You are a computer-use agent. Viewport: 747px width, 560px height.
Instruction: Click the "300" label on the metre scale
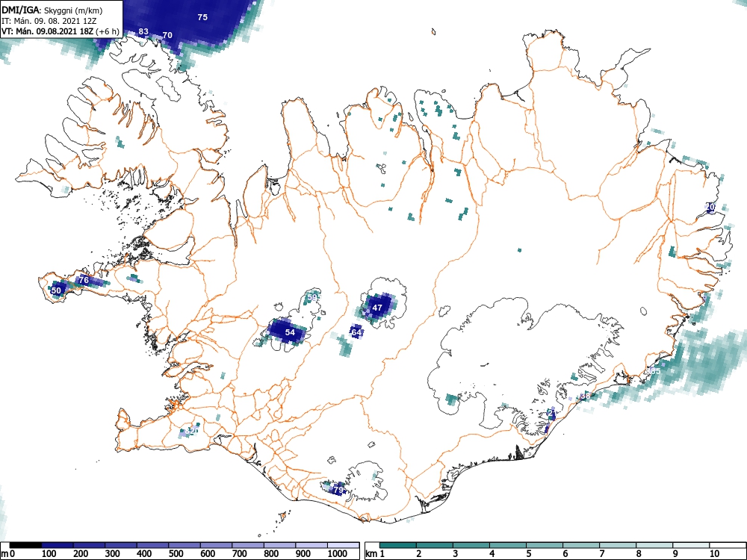(113, 553)
